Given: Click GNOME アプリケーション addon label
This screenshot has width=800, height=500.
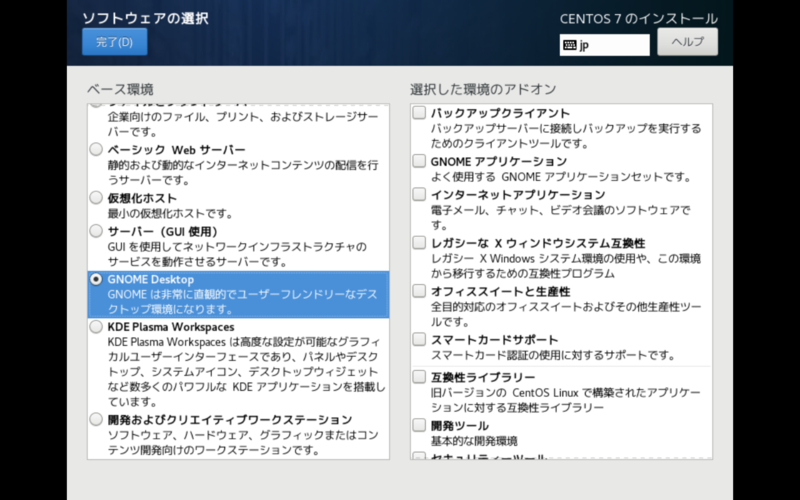Looking at the screenshot, I should coord(499,161).
